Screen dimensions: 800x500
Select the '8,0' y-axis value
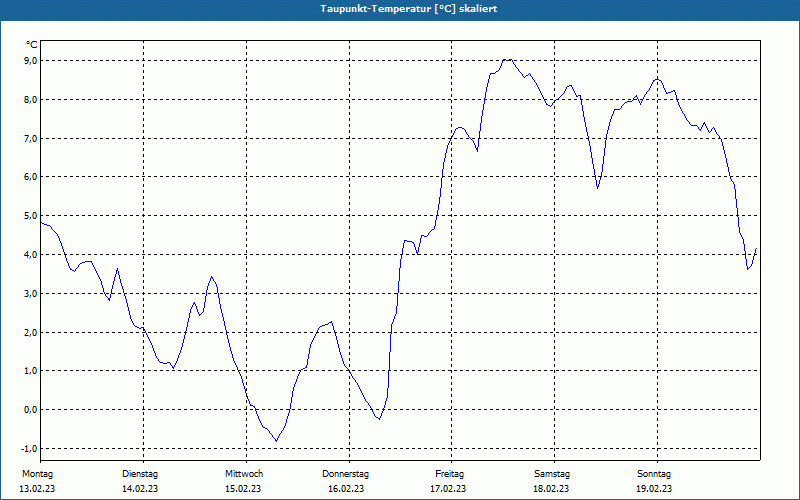pyautogui.click(x=31, y=99)
